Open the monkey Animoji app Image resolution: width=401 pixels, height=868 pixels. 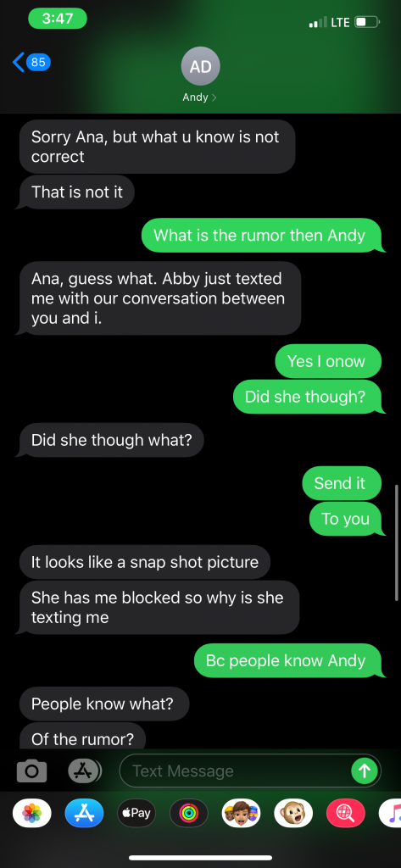coord(293,813)
